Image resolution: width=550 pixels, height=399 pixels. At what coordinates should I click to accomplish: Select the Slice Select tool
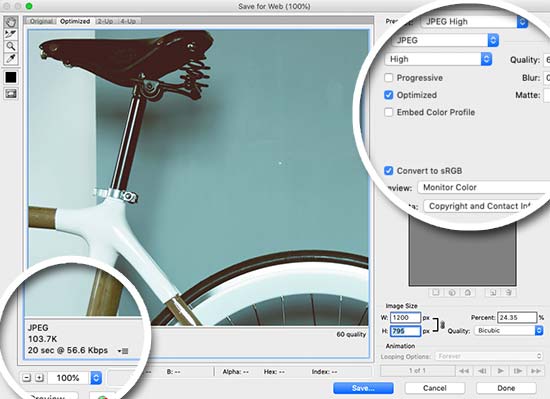pos(11,34)
